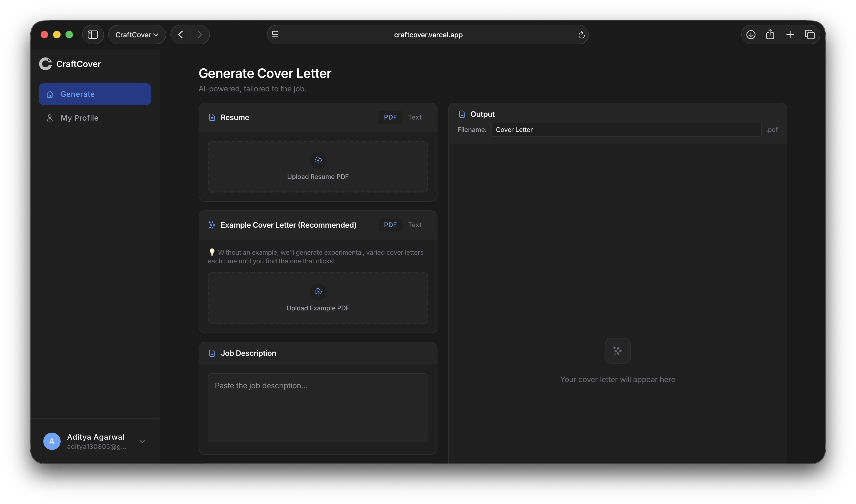Image resolution: width=856 pixels, height=504 pixels.
Task: Switch Resume input to Text mode
Action: (x=414, y=117)
